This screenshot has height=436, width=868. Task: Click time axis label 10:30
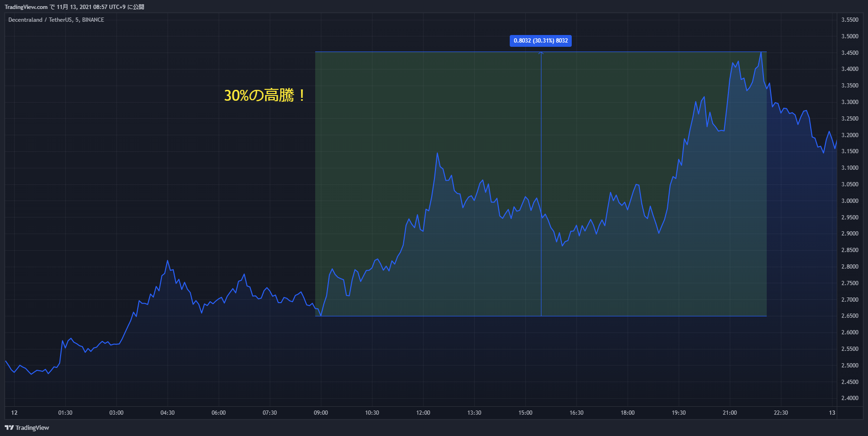coord(372,413)
